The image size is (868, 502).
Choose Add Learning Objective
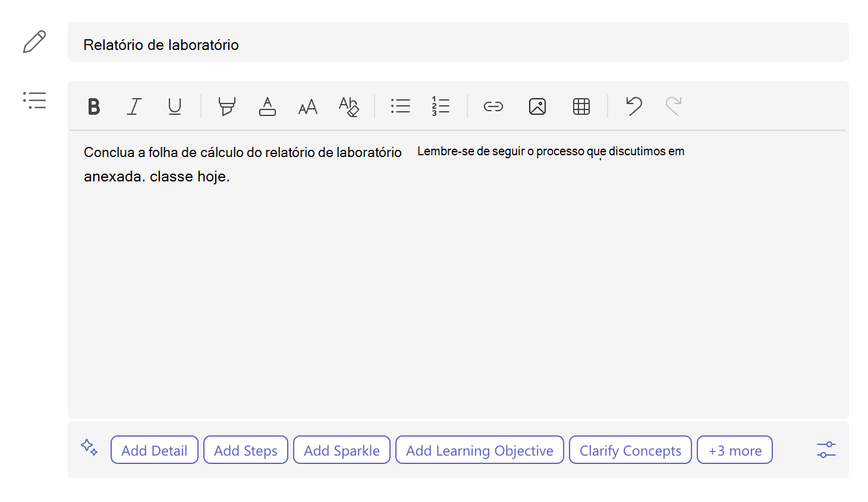480,450
